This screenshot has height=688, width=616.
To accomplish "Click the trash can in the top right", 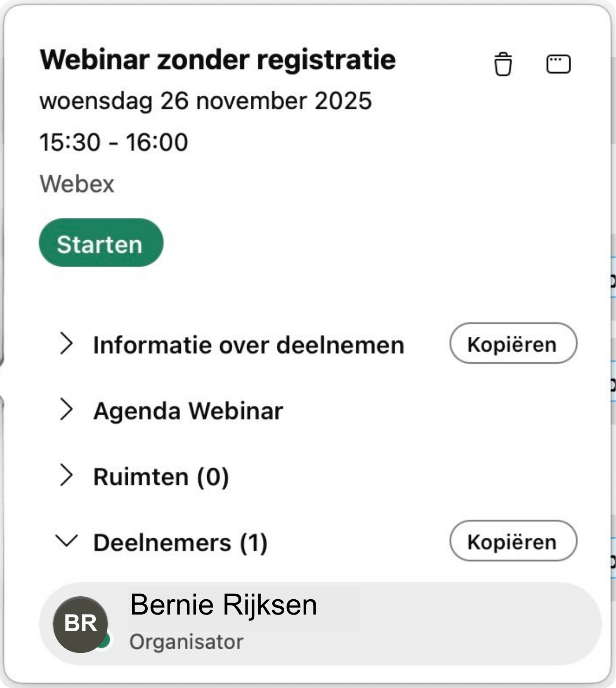I will tap(503, 64).
